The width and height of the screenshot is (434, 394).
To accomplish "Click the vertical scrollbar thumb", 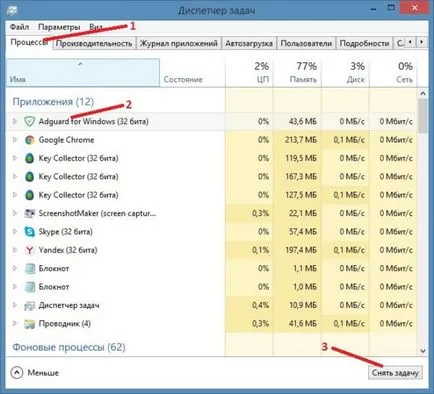I will click(x=423, y=116).
